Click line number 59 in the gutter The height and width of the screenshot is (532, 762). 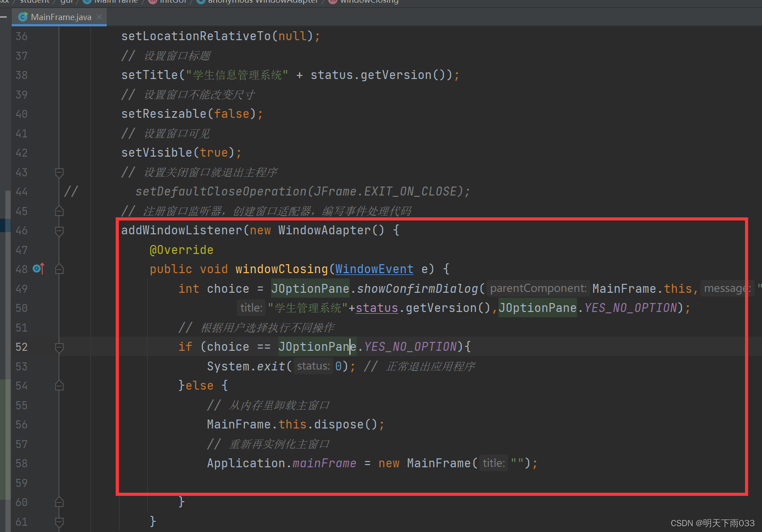(x=21, y=483)
